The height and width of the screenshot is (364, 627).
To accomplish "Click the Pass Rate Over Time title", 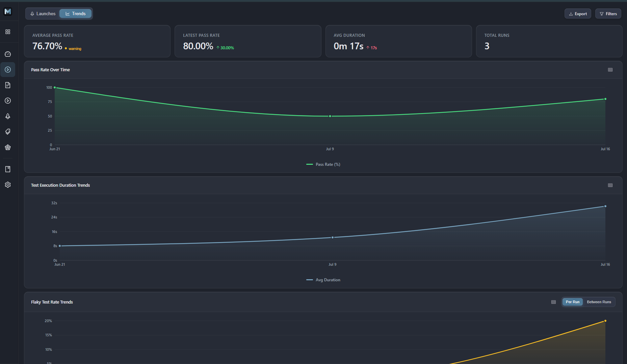I will point(50,70).
